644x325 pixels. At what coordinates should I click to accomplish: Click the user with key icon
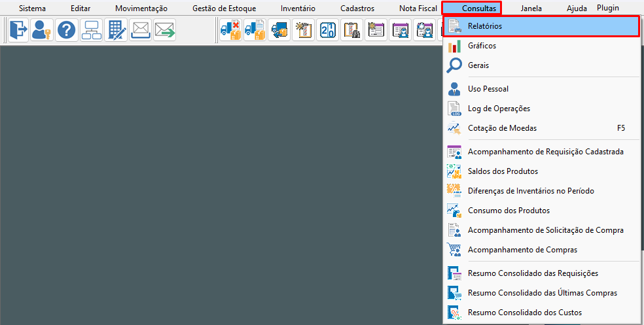click(42, 30)
